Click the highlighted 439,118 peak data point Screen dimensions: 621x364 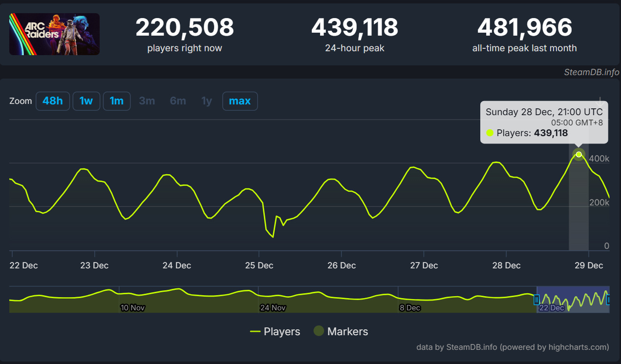[x=579, y=155]
